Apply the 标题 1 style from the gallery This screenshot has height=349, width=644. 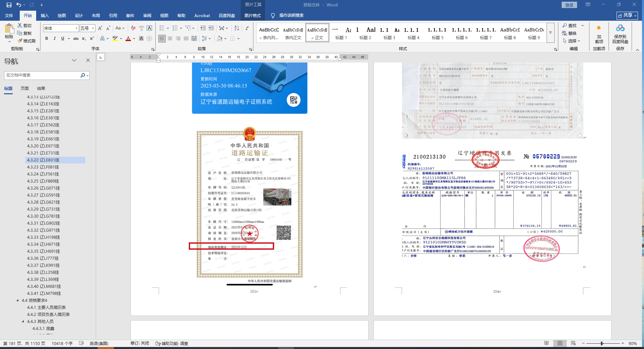(x=341, y=33)
